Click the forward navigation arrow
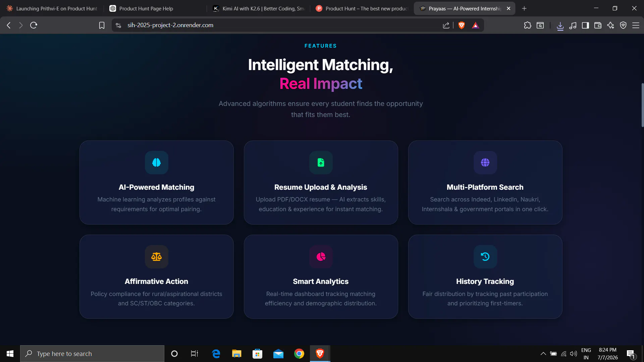 (21, 25)
